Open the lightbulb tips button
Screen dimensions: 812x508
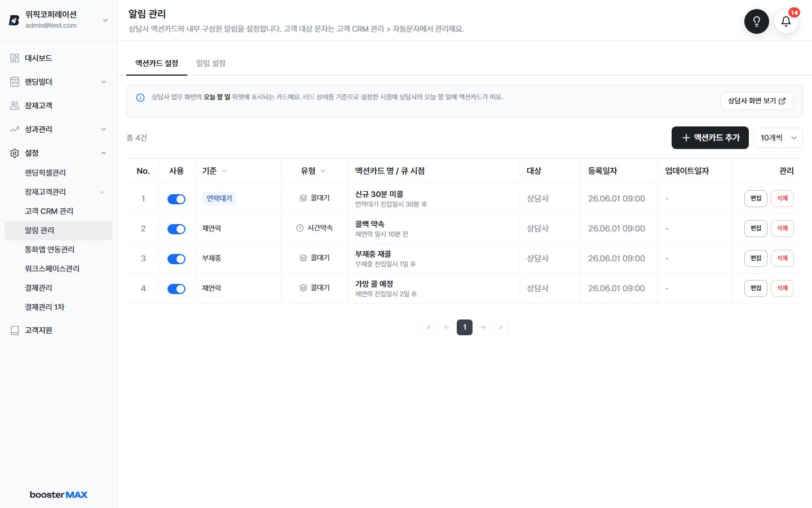[x=757, y=21]
